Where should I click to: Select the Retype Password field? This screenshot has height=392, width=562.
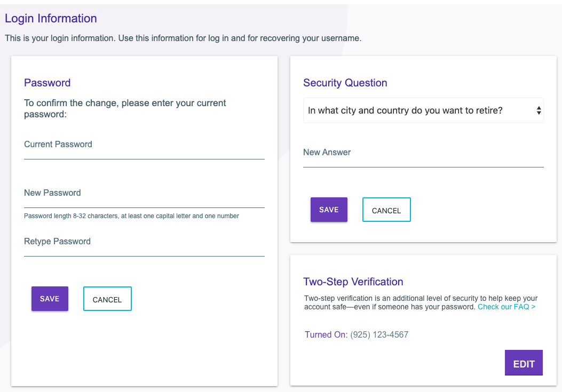[144, 244]
